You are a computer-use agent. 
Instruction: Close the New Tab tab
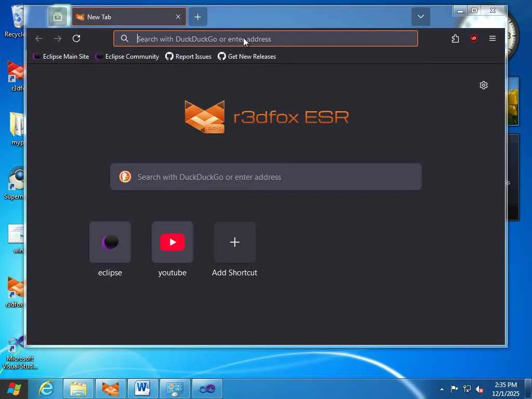[x=178, y=17]
